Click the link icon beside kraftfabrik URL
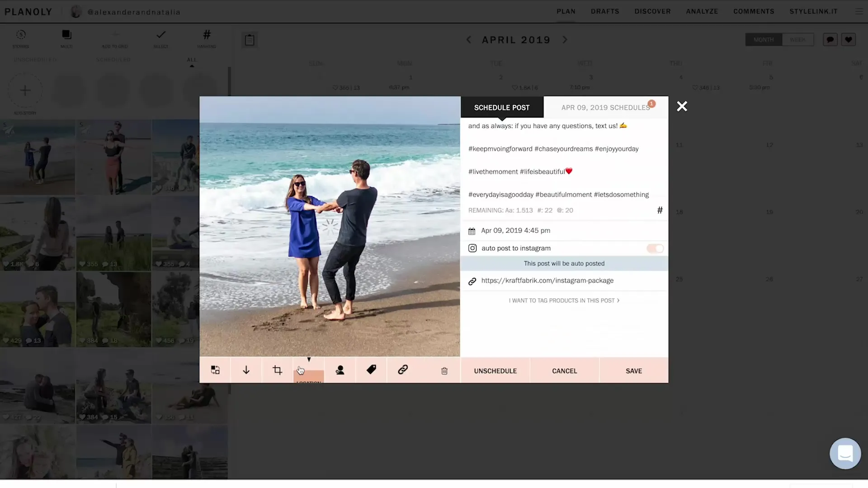Screen dimensions: 868x488 click(x=472, y=281)
